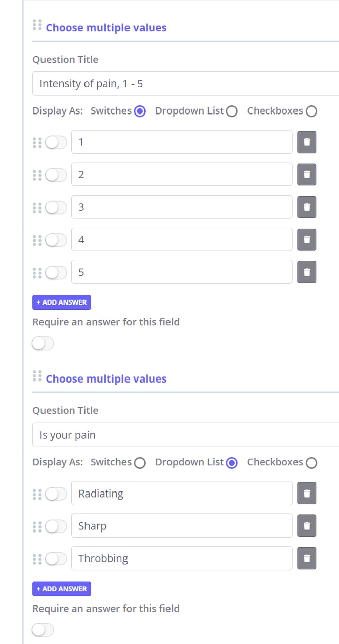This screenshot has width=339, height=644.
Task: Remove answer 5 using its trash icon
Action: pyautogui.click(x=307, y=272)
